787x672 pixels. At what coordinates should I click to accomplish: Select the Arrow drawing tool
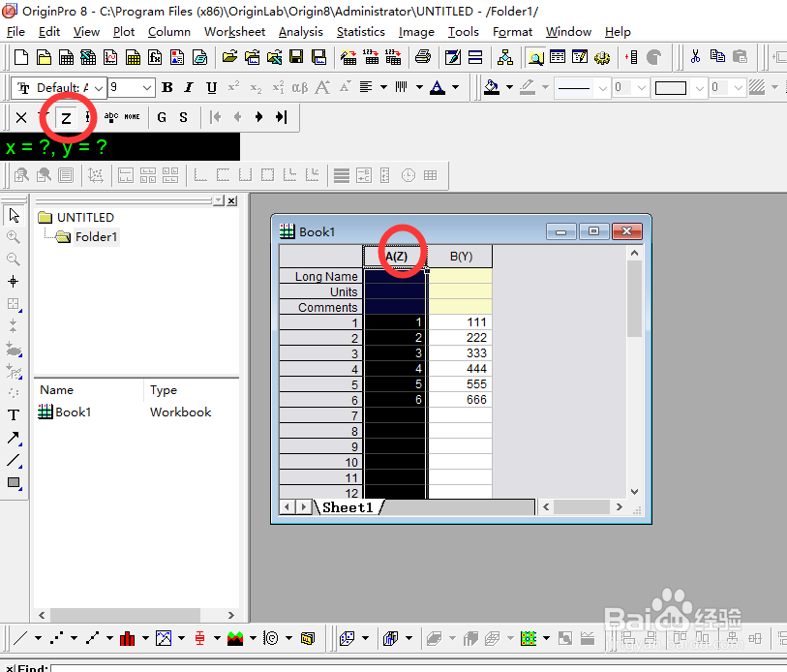pos(14,438)
